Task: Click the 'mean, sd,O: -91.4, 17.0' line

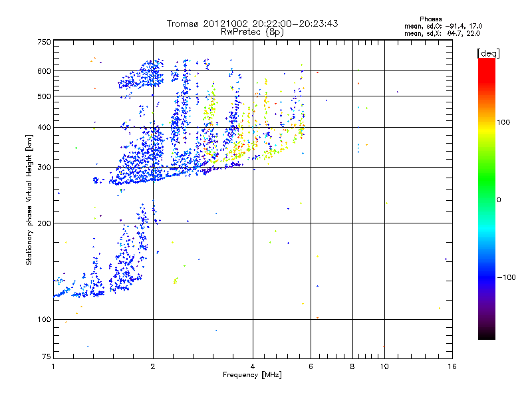Action: tap(443, 26)
